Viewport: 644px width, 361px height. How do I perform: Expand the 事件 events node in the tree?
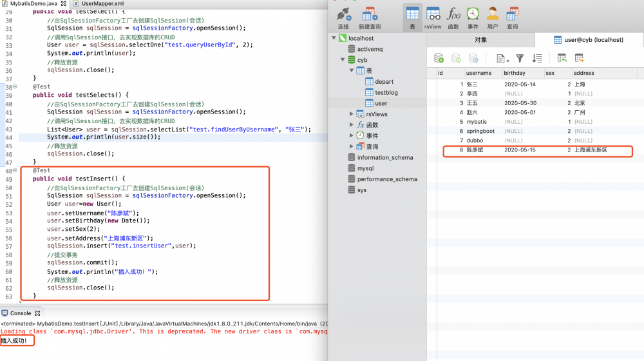[352, 135]
